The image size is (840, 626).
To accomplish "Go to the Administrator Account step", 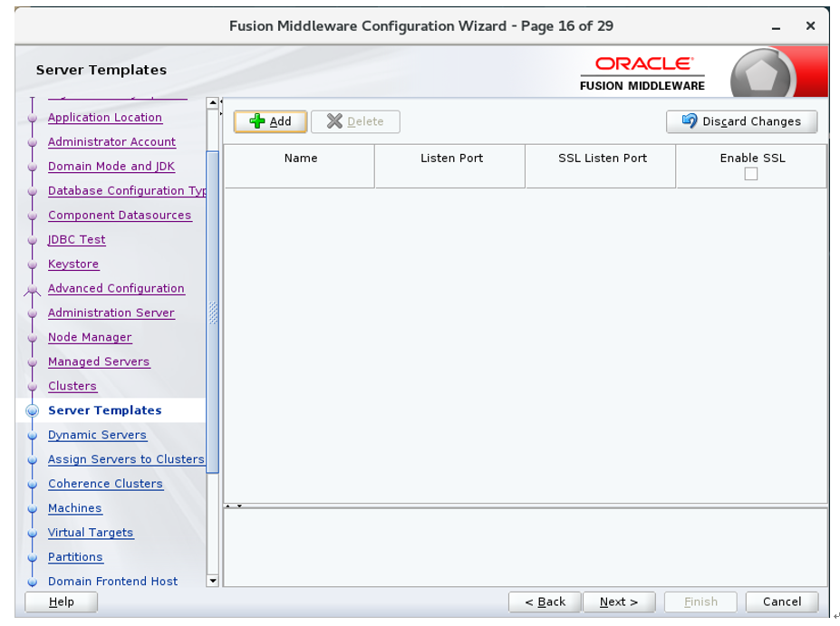I will (x=111, y=142).
